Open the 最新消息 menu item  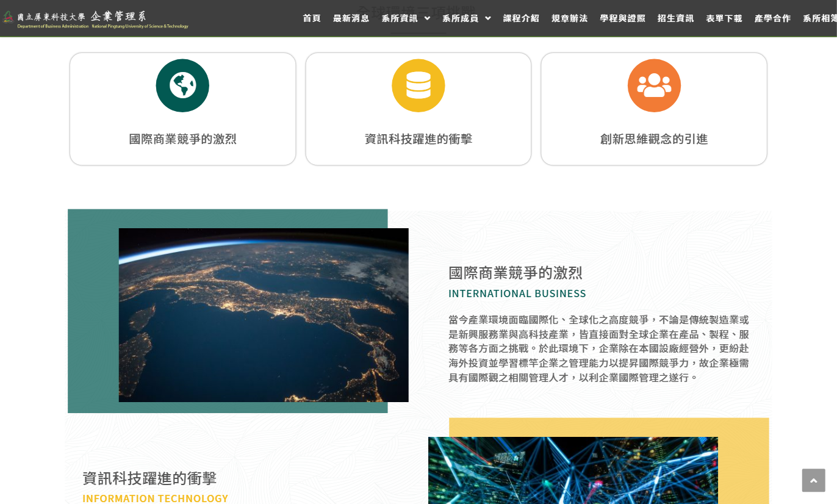pos(351,18)
